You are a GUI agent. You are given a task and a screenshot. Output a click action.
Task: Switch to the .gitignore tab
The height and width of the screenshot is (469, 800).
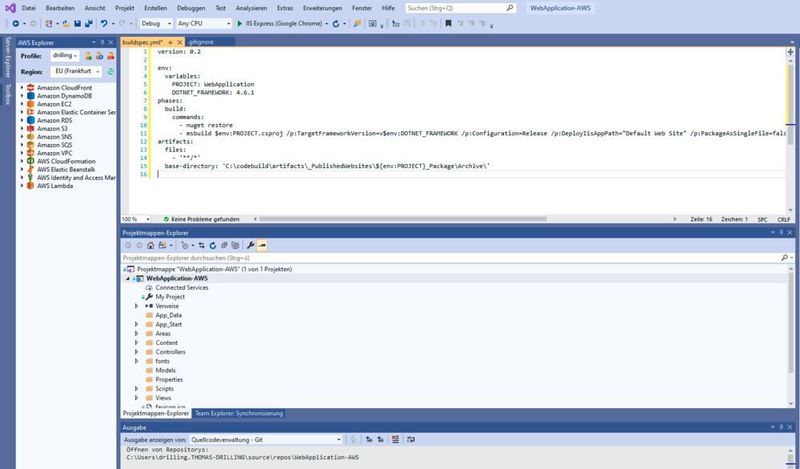(x=201, y=42)
